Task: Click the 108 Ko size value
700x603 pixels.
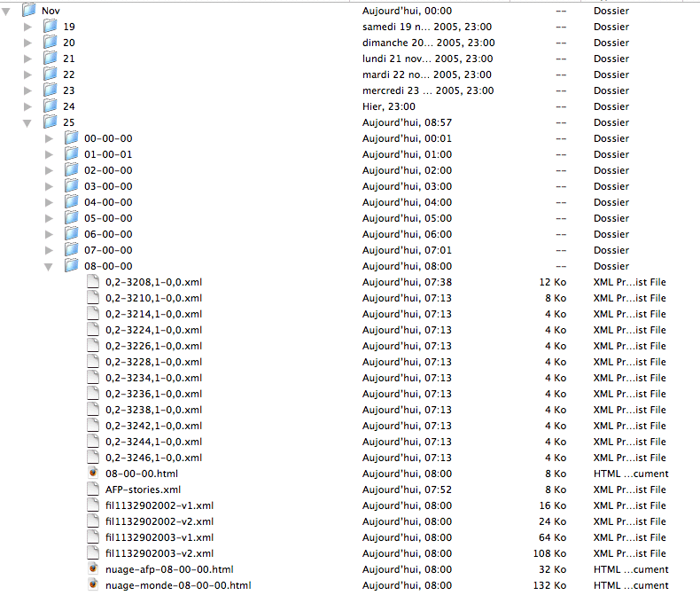Action: (549, 553)
